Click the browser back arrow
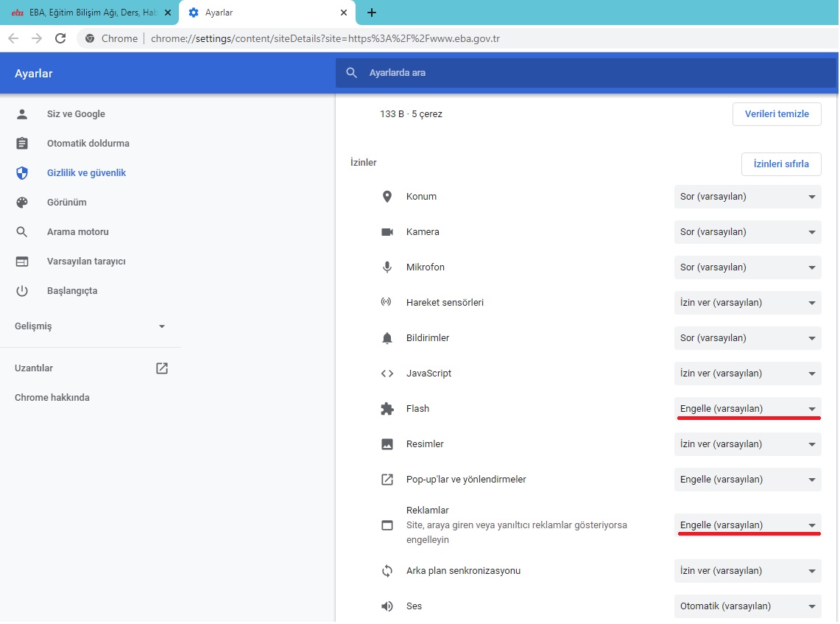840x624 pixels. pos(13,38)
